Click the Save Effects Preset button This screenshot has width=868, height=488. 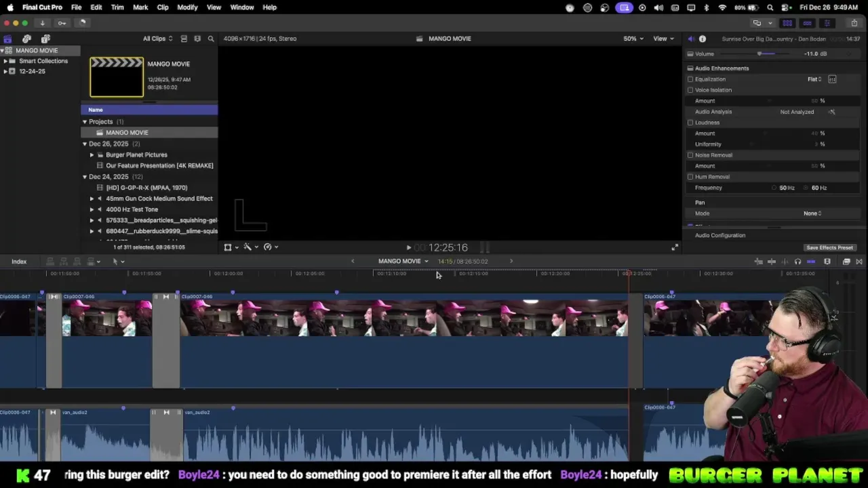[x=829, y=248]
